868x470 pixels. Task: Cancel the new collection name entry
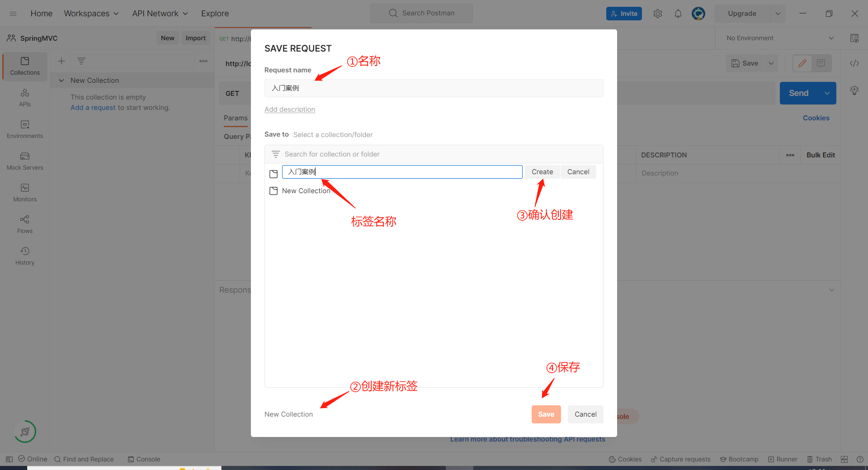click(x=578, y=172)
